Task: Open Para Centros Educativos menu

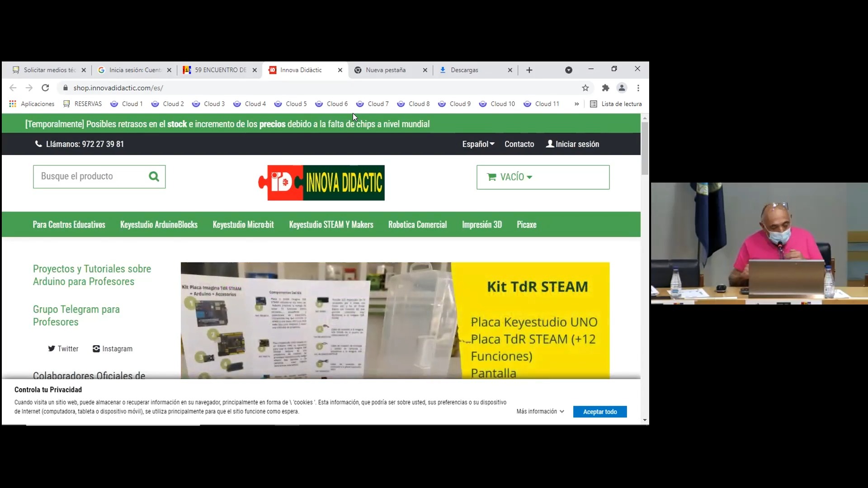Action: (x=69, y=225)
